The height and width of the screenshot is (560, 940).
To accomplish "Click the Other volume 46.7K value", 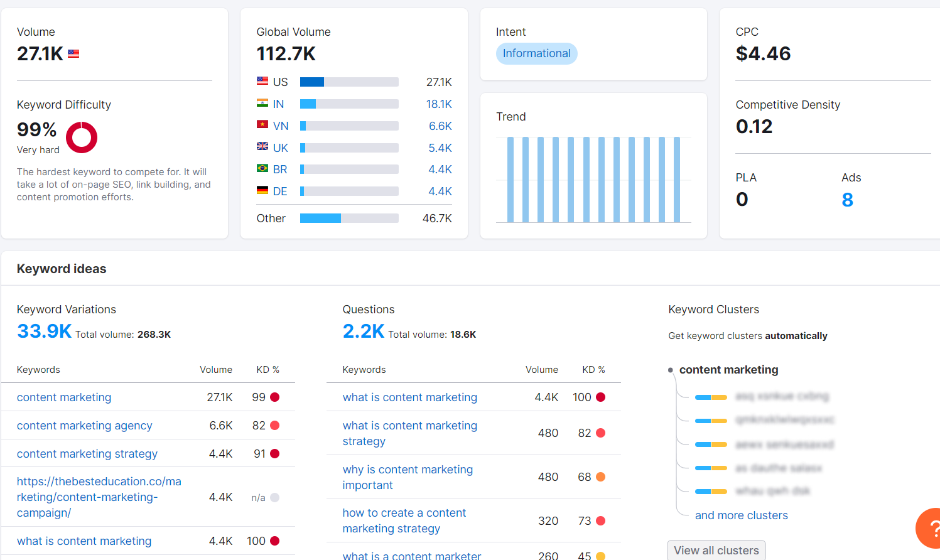I will click(437, 218).
